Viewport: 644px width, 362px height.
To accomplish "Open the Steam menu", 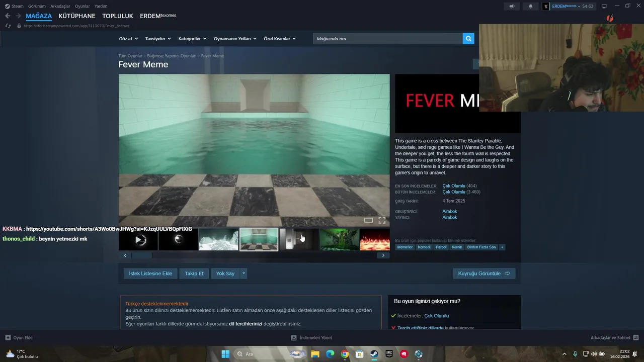I will [x=14, y=6].
